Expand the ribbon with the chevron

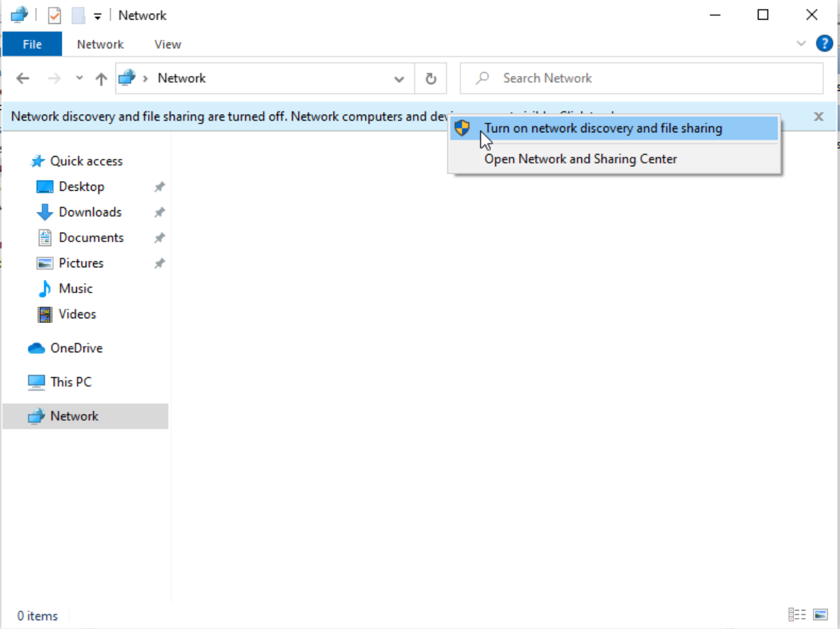[x=801, y=44]
